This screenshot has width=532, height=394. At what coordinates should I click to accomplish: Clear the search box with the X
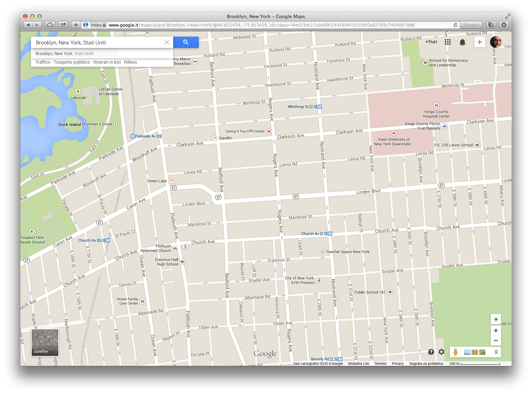click(166, 42)
